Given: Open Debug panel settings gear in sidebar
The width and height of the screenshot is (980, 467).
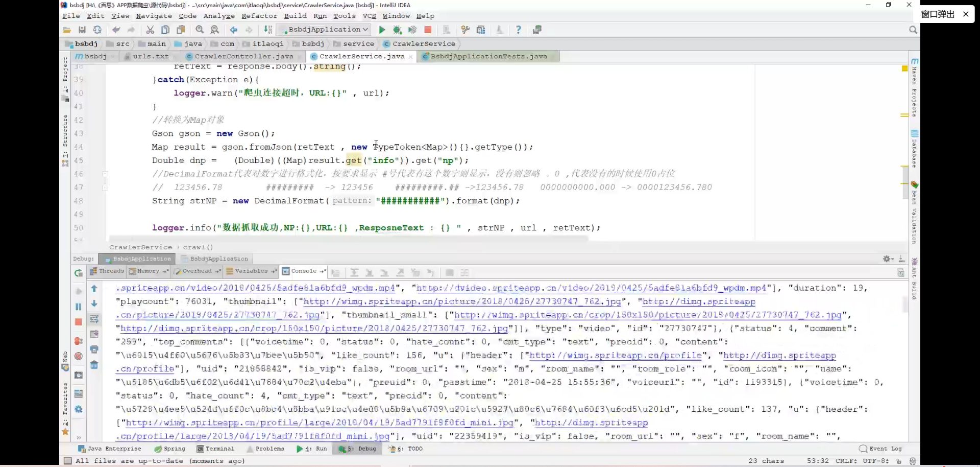Looking at the screenshot, I should click(x=78, y=409).
